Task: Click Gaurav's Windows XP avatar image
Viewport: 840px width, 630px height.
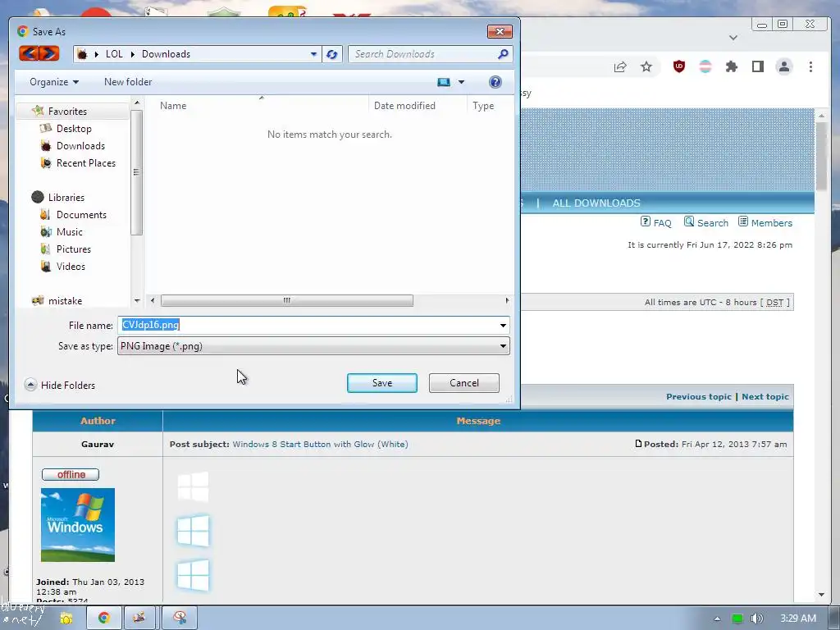Action: pyautogui.click(x=78, y=524)
